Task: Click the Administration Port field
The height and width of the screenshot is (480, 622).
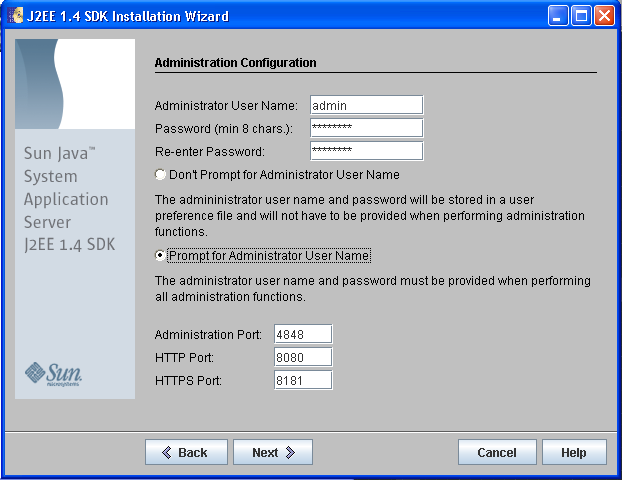Action: point(303,334)
